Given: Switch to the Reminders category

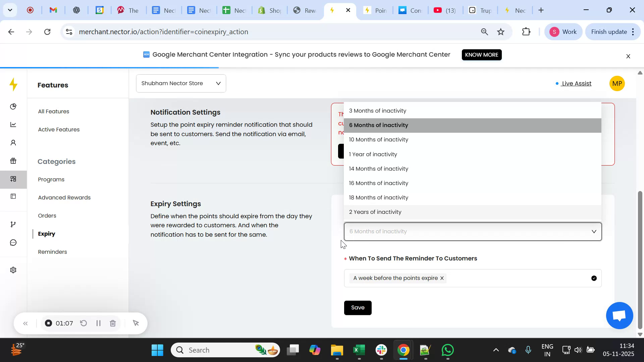Looking at the screenshot, I should tap(52, 252).
